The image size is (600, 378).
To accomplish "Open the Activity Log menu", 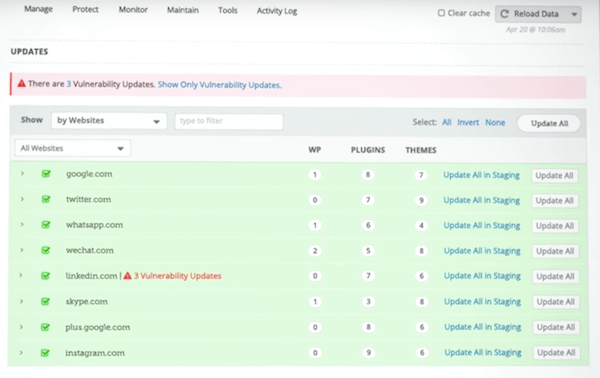I will (x=277, y=11).
